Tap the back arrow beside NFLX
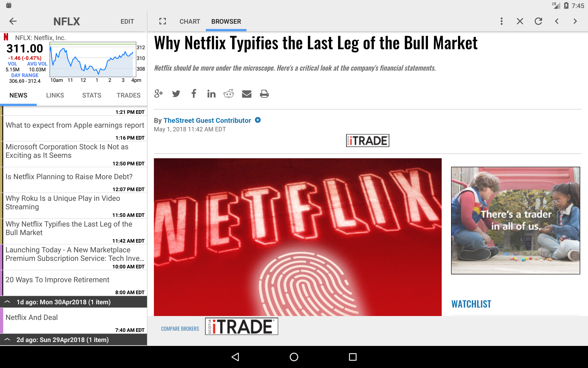The width and height of the screenshot is (588, 368). [13, 21]
